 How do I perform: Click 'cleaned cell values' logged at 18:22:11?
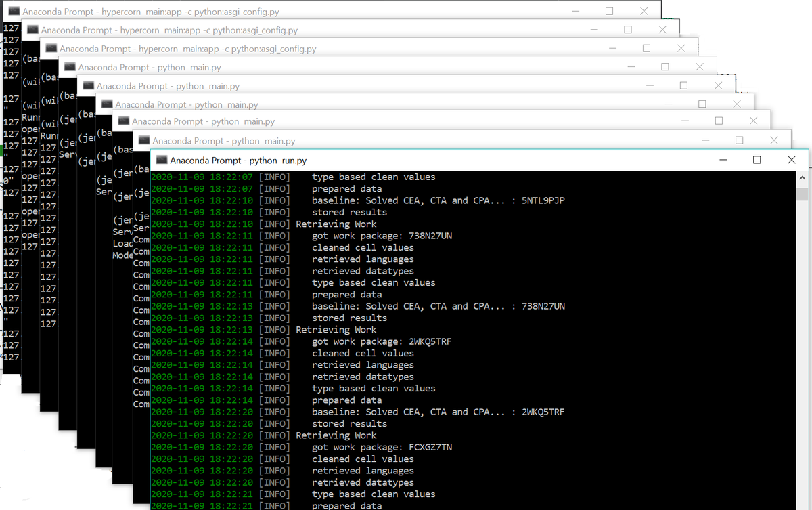click(x=363, y=247)
